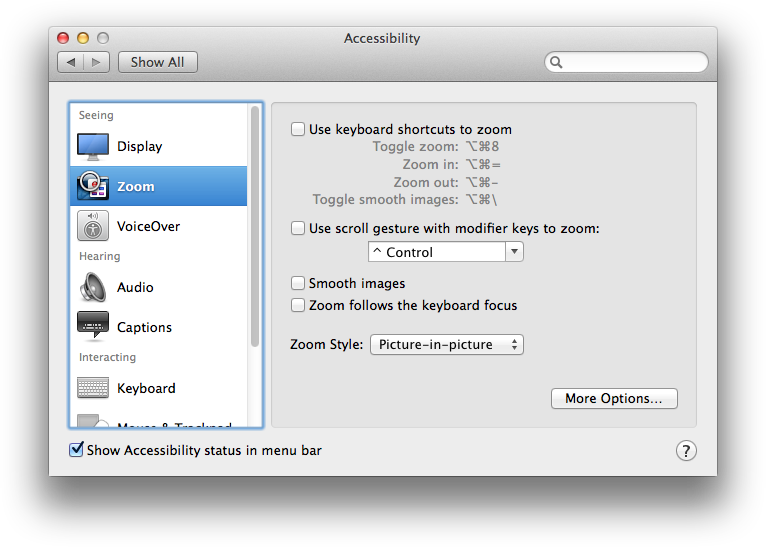
Task: Toggle the Smooth images checkbox
Action: [x=298, y=283]
